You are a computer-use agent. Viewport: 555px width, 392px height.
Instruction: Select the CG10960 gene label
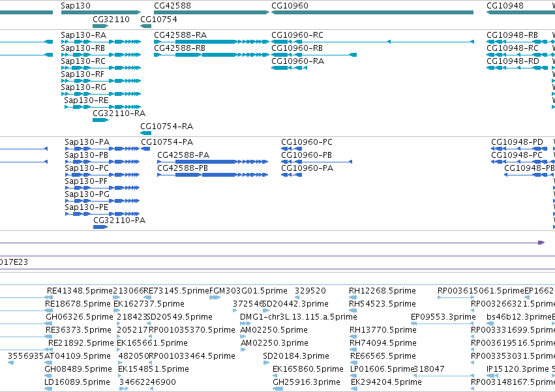290,6
